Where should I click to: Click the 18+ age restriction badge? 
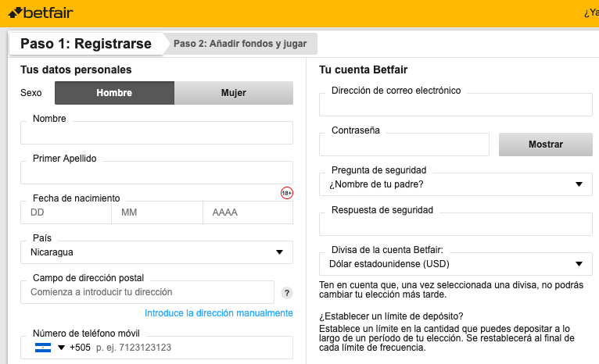pyautogui.click(x=286, y=193)
